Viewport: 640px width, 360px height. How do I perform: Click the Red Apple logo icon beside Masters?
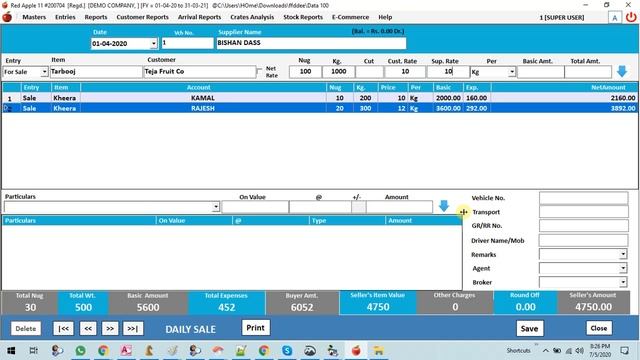(x=7, y=17)
